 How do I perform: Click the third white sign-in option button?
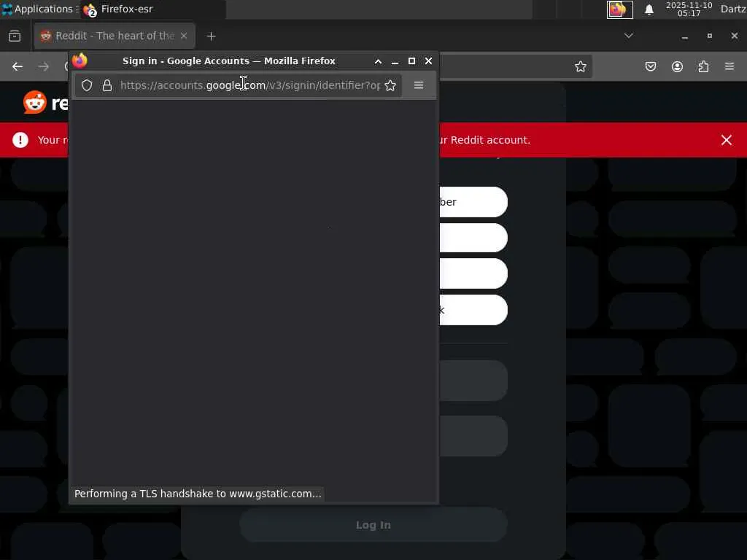point(473,273)
